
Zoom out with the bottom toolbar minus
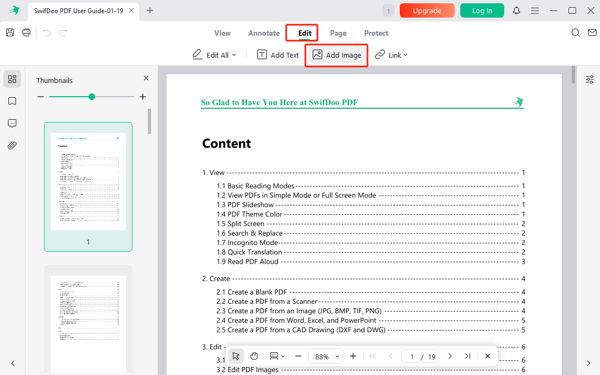pyautogui.click(x=298, y=356)
